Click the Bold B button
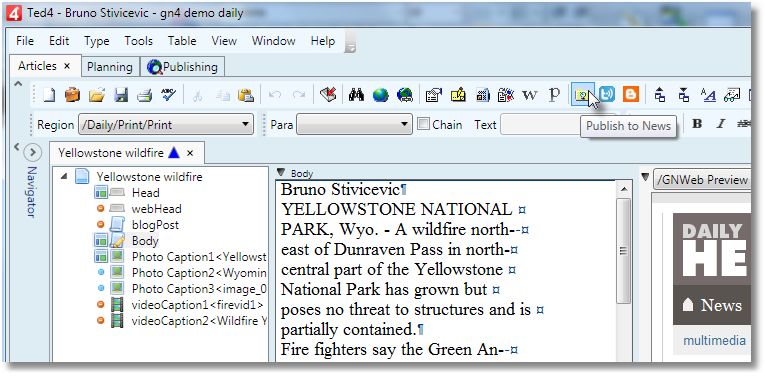The image size is (765, 376). point(697,124)
